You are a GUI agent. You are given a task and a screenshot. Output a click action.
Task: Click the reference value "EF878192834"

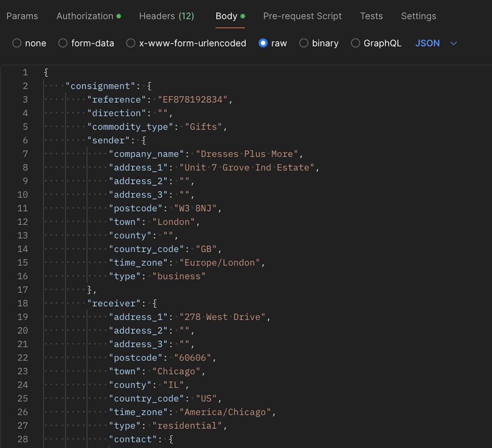192,100
